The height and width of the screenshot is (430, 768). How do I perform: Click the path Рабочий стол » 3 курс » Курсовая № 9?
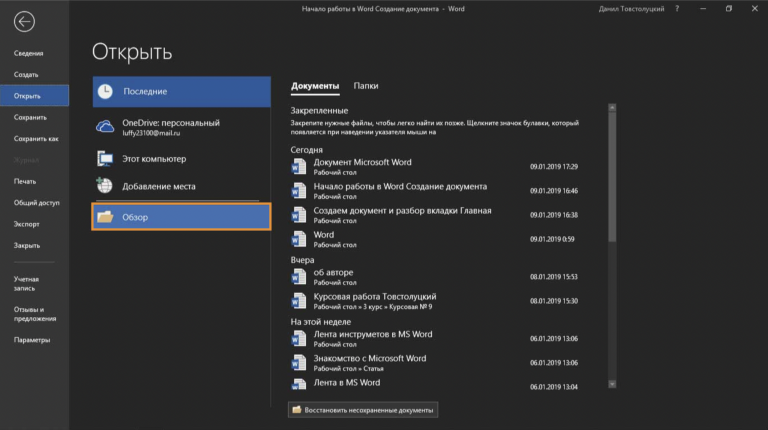click(x=373, y=307)
